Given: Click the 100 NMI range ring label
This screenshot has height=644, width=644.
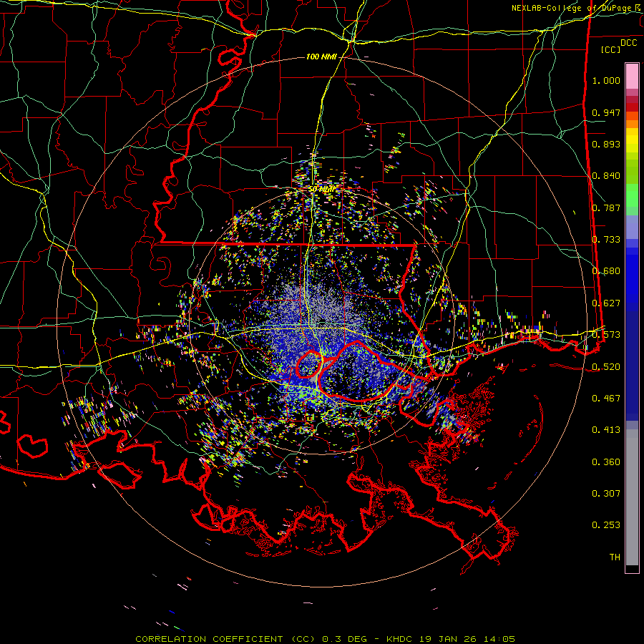Looking at the screenshot, I should click(x=321, y=57).
